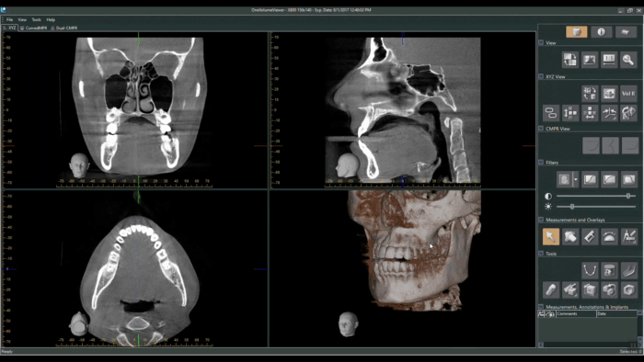The width and height of the screenshot is (644, 362).
Task: Adjust the brightness slider
Action: point(595,206)
